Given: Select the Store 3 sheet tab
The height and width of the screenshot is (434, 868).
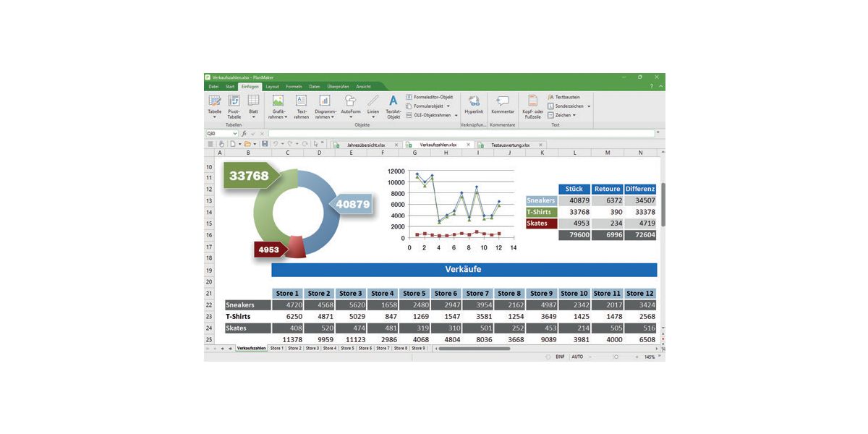Looking at the screenshot, I should [x=312, y=349].
